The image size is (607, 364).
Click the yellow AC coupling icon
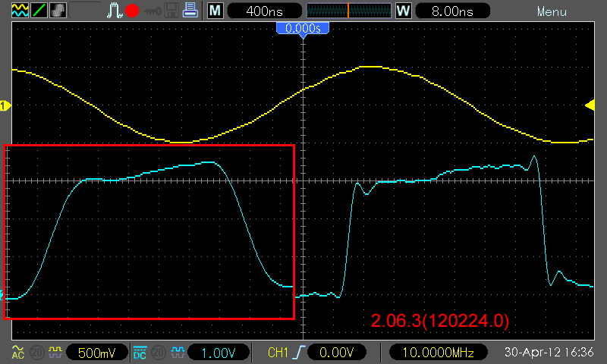[17, 352]
